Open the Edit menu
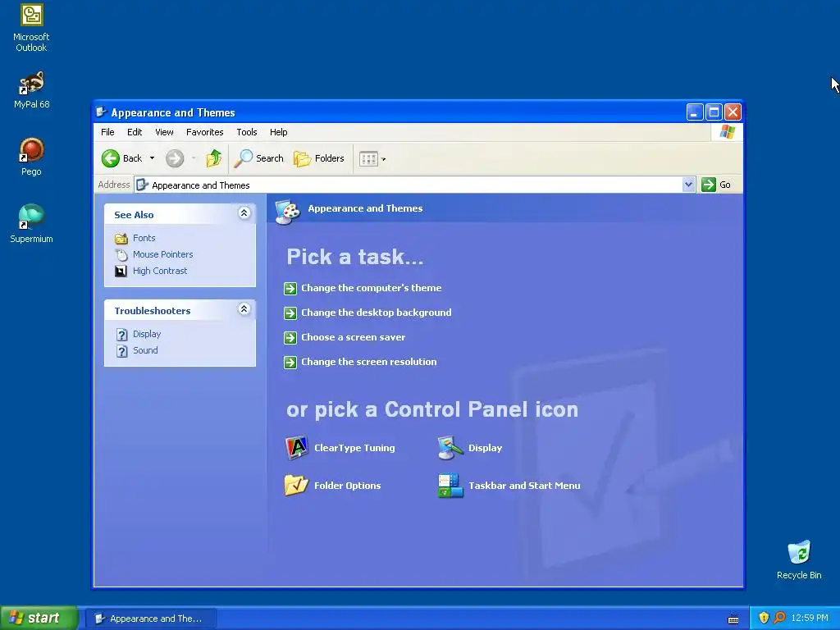The width and height of the screenshot is (840, 630). [135, 132]
